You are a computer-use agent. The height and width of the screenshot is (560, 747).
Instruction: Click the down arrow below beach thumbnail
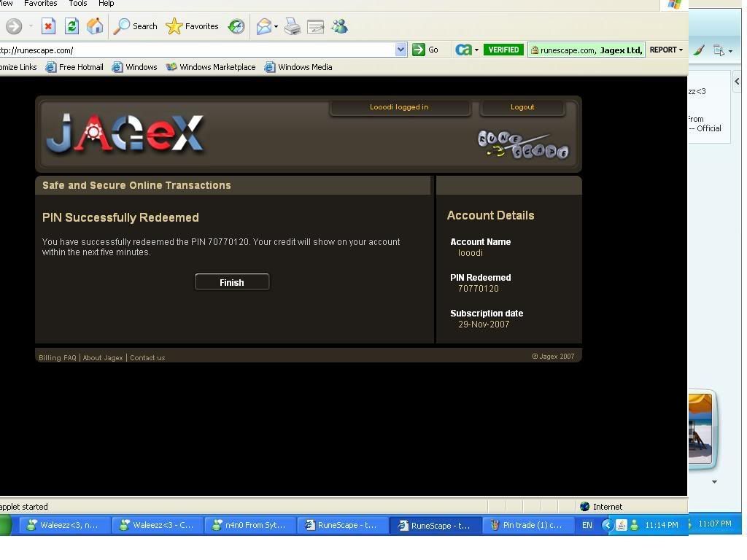pos(715,482)
